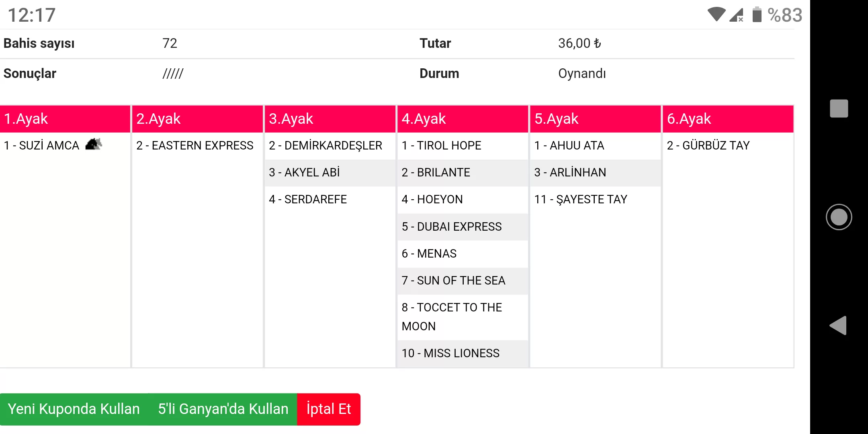
Task: Select the 4.Ayak column header
Action: click(463, 119)
